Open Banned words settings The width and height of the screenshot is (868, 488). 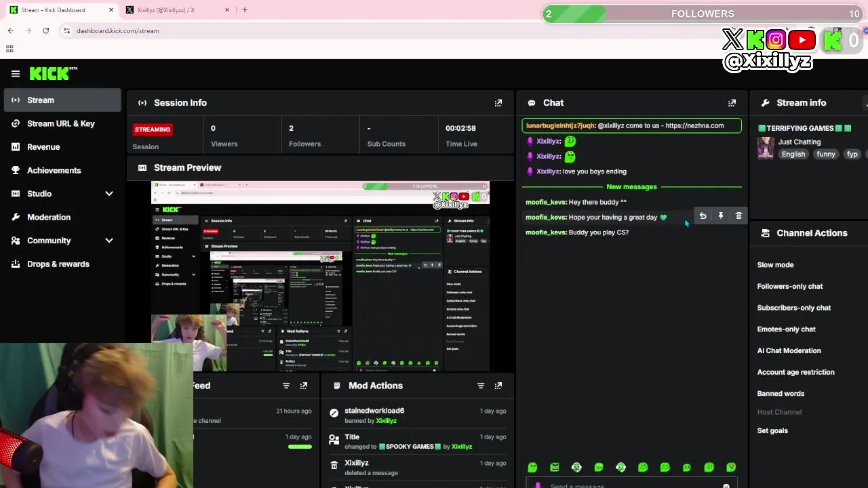(x=781, y=394)
